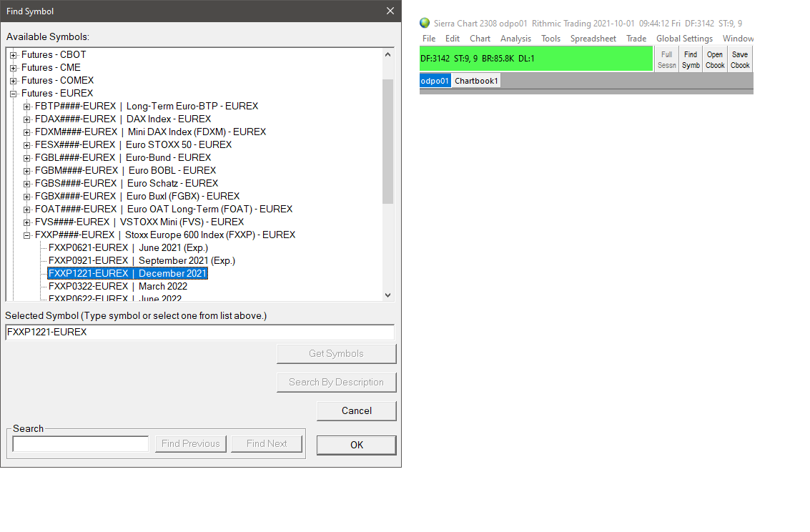Select FXXP0921-EUREX September 2021 (Exp.) contract
Image resolution: width=810 pixels, height=532 pixels.
(x=142, y=261)
